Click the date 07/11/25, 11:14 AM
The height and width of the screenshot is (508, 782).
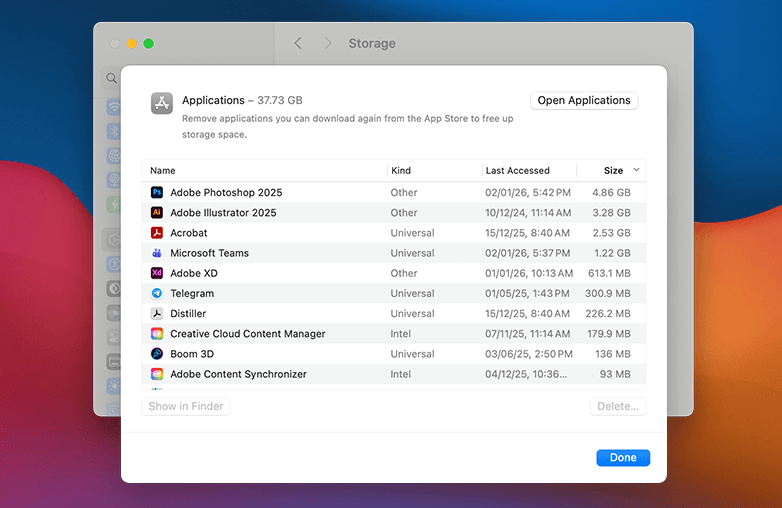tap(528, 334)
